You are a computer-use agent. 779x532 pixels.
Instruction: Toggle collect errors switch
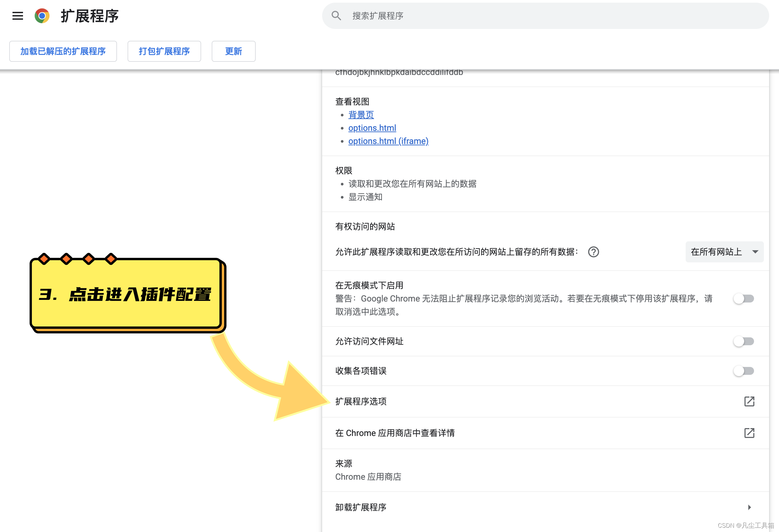pyautogui.click(x=743, y=371)
